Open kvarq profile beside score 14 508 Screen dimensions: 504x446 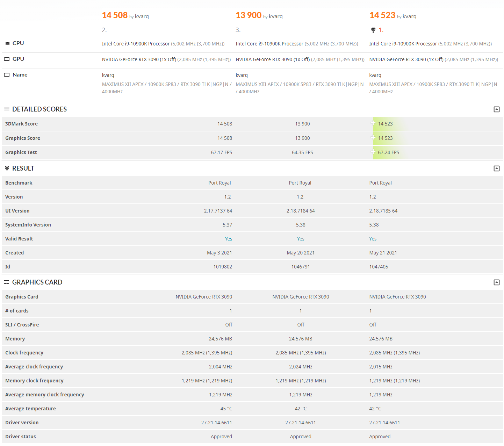point(142,16)
